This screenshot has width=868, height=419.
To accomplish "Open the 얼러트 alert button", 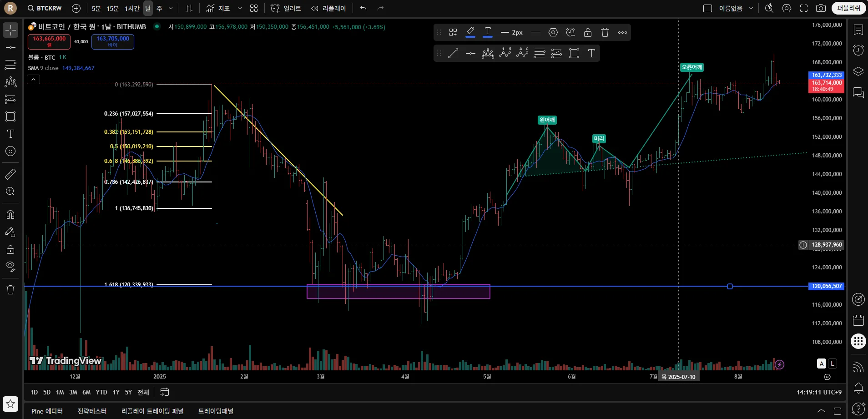I will (286, 8).
